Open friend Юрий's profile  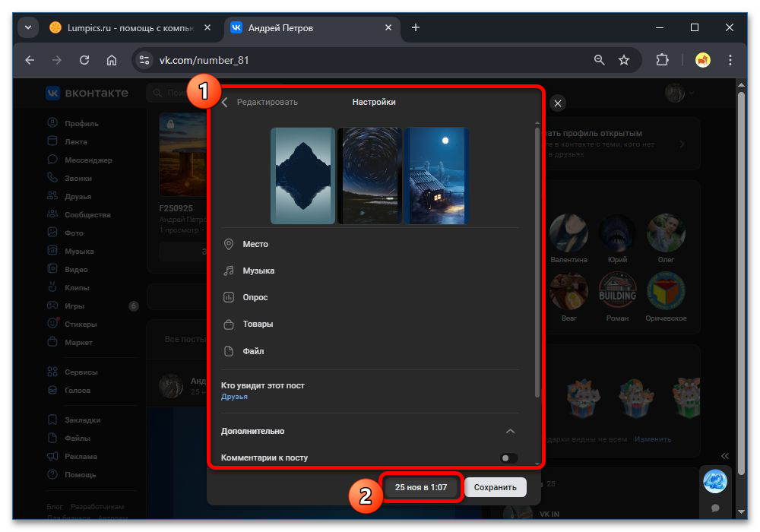pos(617,239)
